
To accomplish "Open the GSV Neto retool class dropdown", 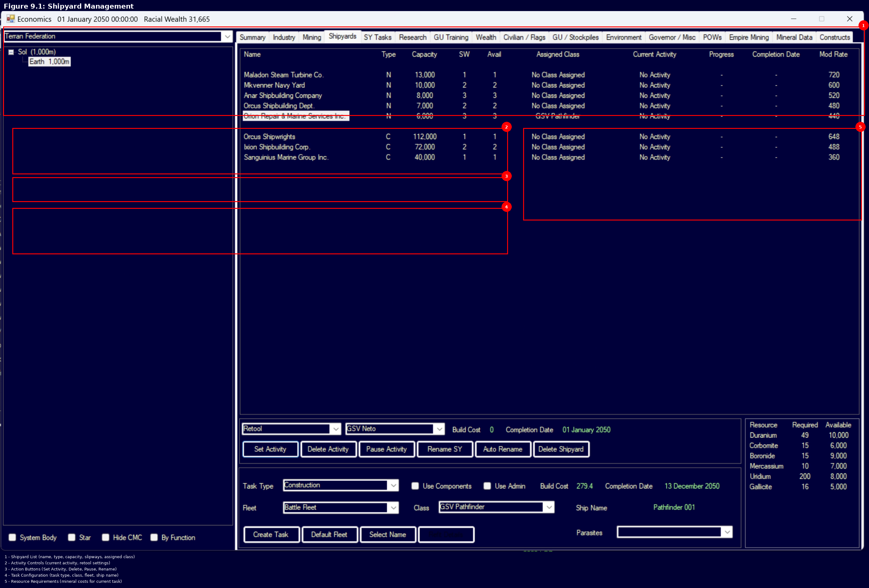I will [440, 429].
